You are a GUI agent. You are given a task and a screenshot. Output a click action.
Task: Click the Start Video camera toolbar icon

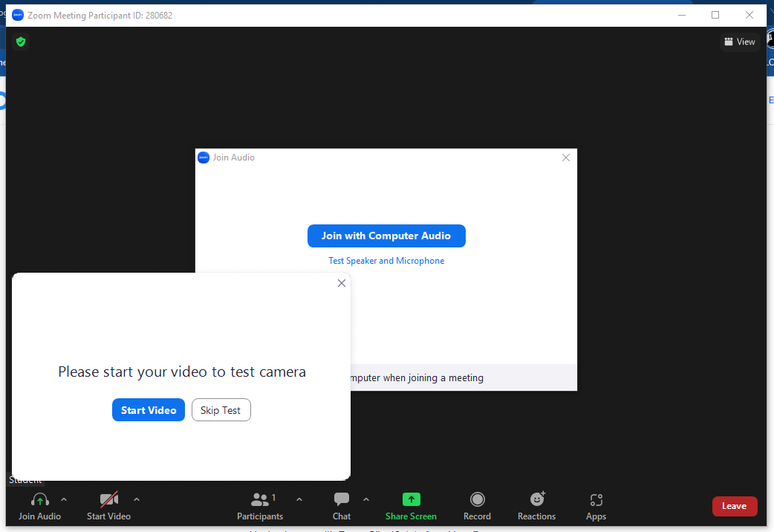click(x=109, y=500)
